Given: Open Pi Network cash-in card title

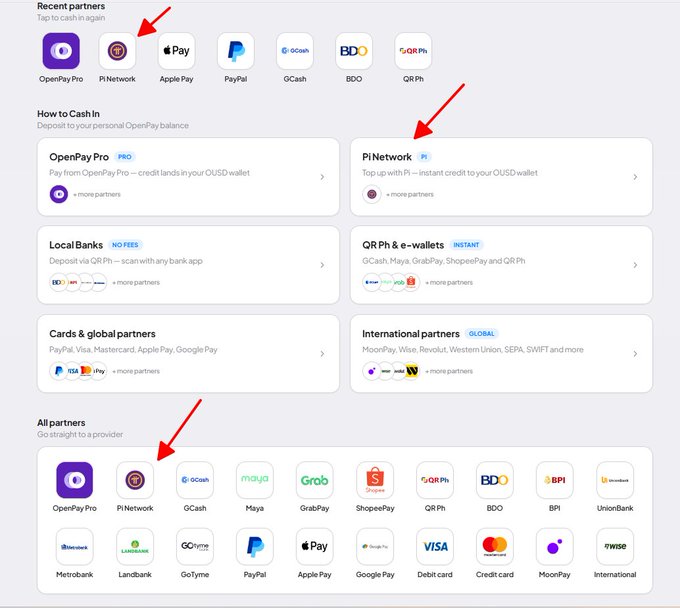Looking at the screenshot, I should 387,157.
